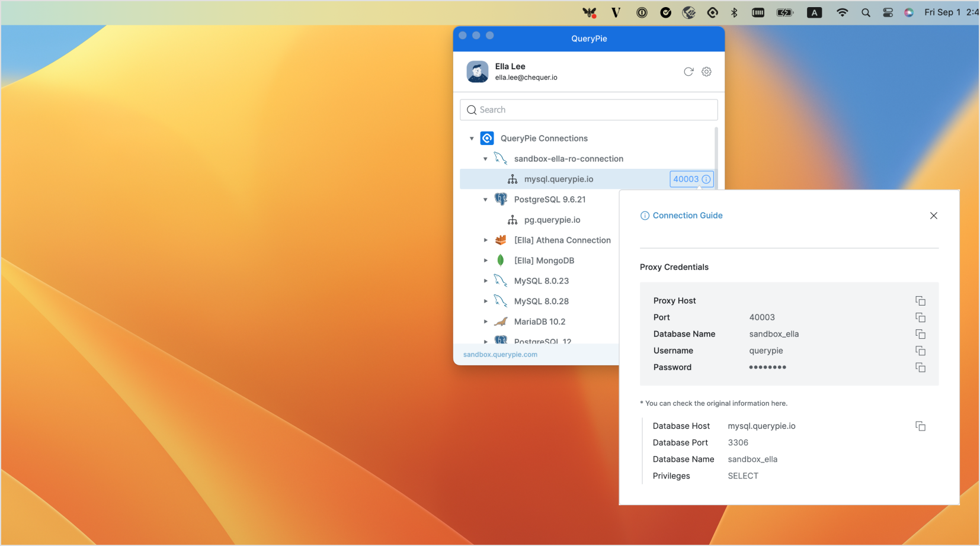This screenshot has width=980, height=546.
Task: Click Bluetooth icon in menu bar
Action: click(734, 12)
